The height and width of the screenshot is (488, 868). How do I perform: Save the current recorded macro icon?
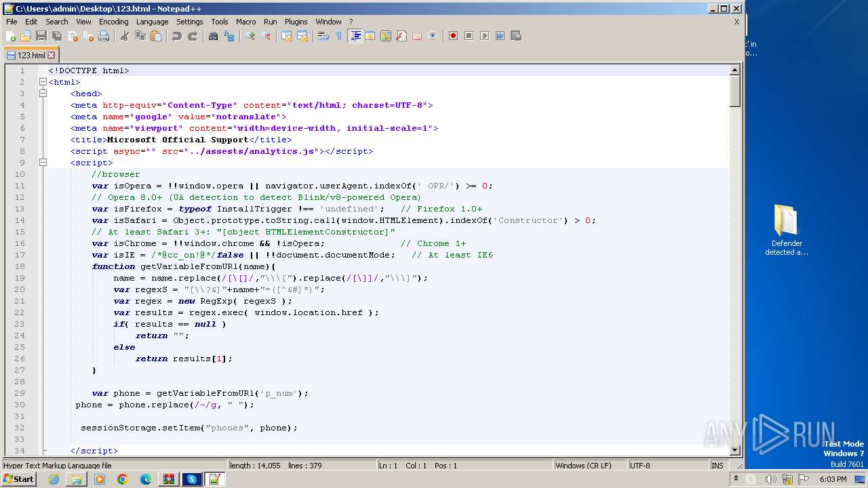click(x=515, y=36)
